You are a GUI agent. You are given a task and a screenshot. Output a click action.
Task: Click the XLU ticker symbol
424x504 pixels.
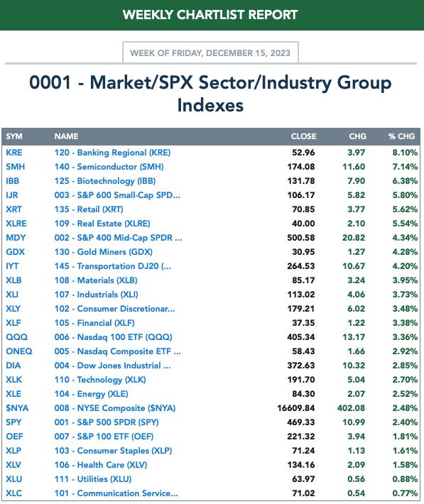(x=13, y=479)
